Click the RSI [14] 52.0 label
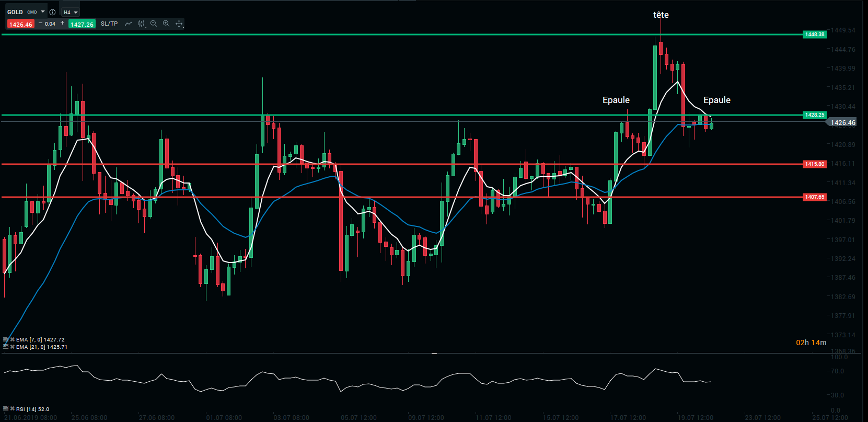 (32, 409)
